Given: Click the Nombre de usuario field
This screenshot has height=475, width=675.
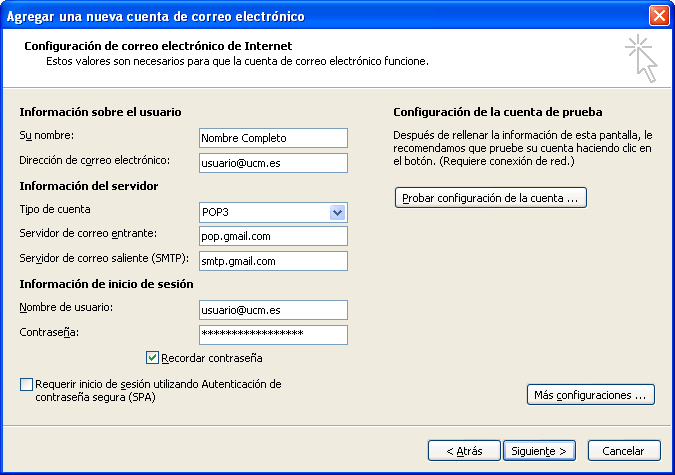Looking at the screenshot, I should tap(273, 310).
